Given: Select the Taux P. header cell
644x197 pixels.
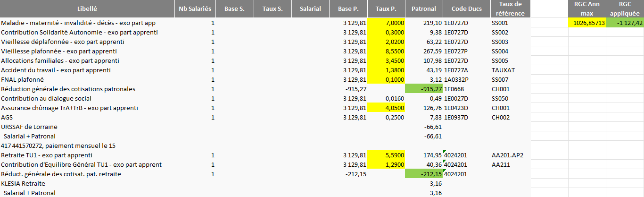Looking at the screenshot, I should pos(386,9).
